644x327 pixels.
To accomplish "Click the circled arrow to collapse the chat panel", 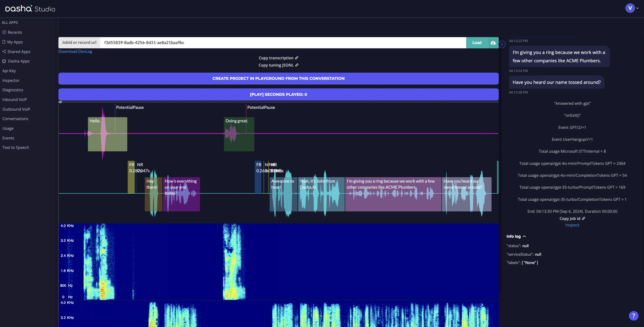I will [502, 44].
